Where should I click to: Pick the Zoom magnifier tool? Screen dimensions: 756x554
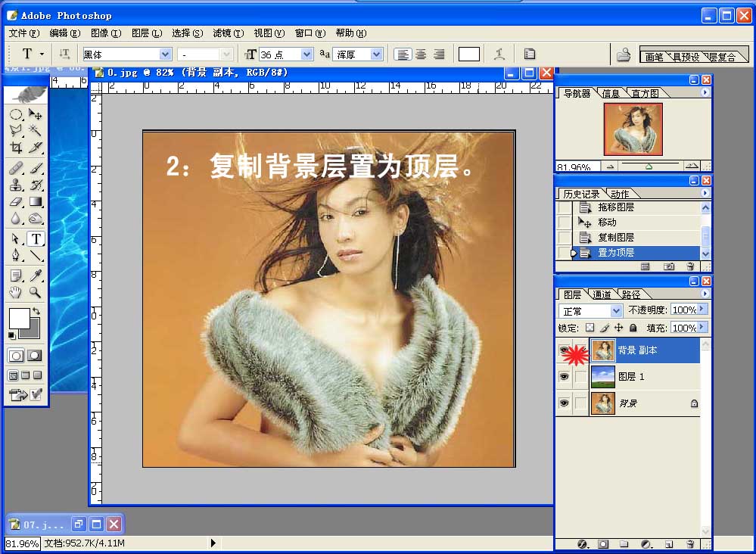pyautogui.click(x=35, y=291)
